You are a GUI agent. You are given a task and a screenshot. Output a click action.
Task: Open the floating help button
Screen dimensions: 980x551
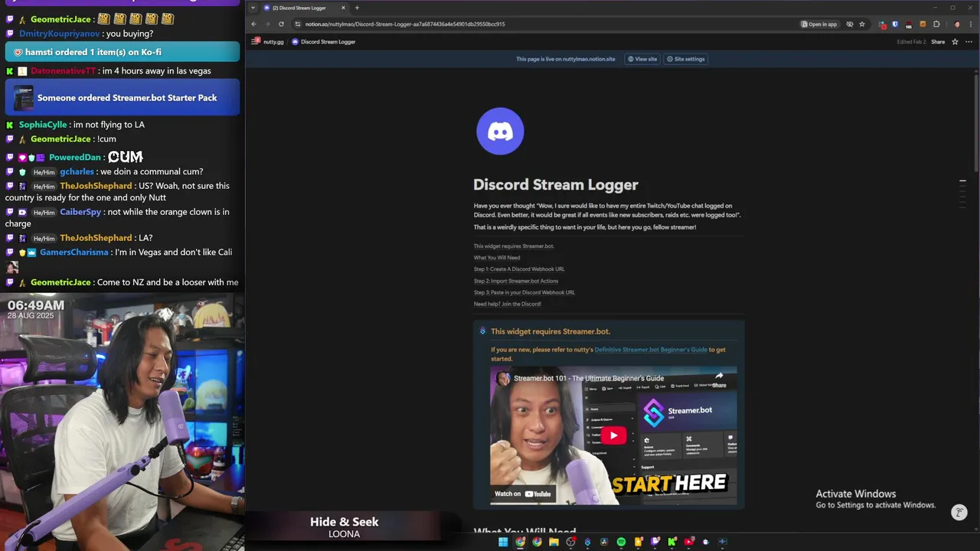point(959,513)
